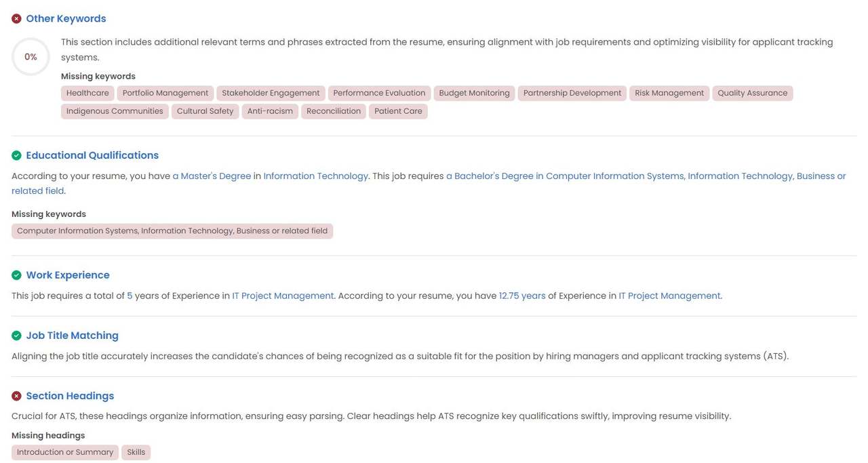Select the Skills missing heading tag
The width and height of the screenshot is (868, 463).
(136, 452)
